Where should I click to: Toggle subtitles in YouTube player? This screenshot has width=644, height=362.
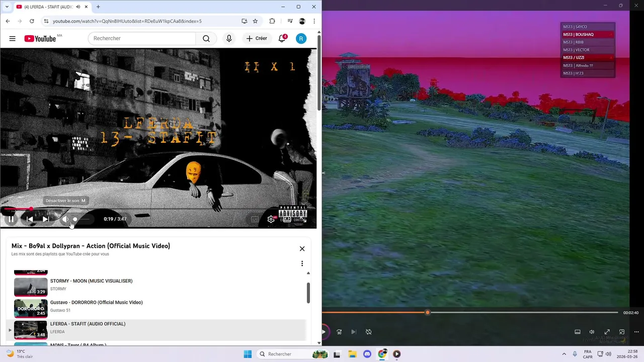click(x=255, y=219)
